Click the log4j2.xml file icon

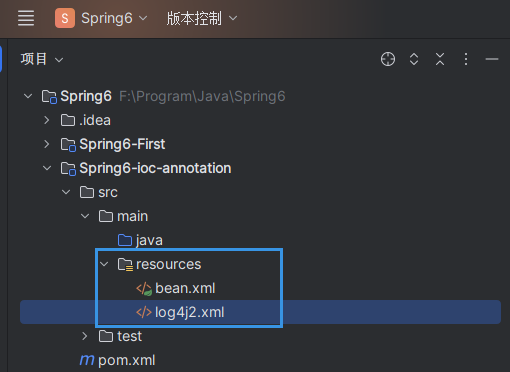[144, 312]
